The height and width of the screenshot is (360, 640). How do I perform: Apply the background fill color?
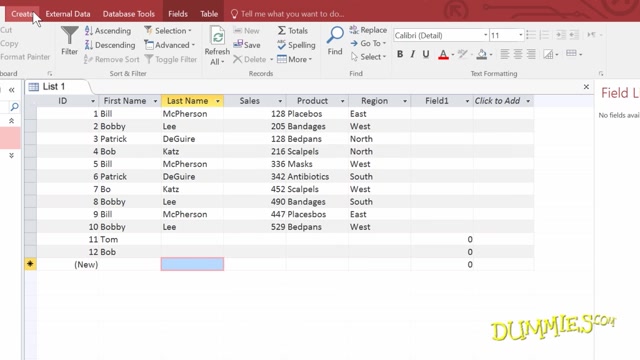pos(482,54)
